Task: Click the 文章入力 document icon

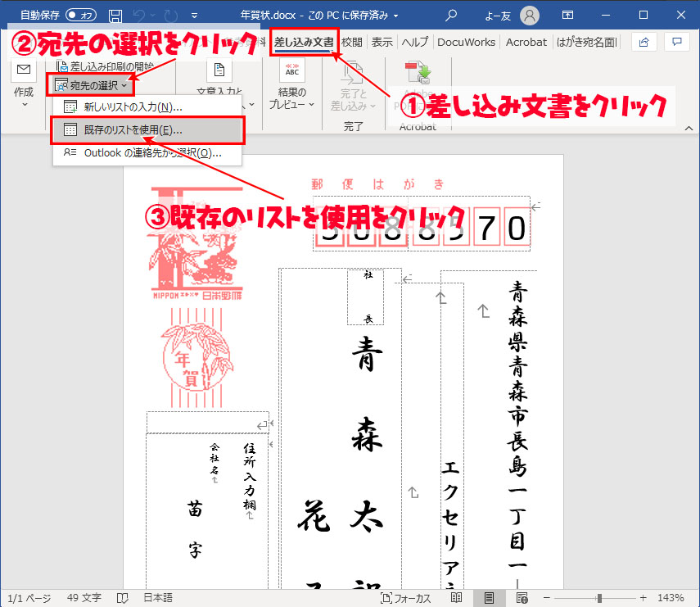Action: pyautogui.click(x=219, y=70)
